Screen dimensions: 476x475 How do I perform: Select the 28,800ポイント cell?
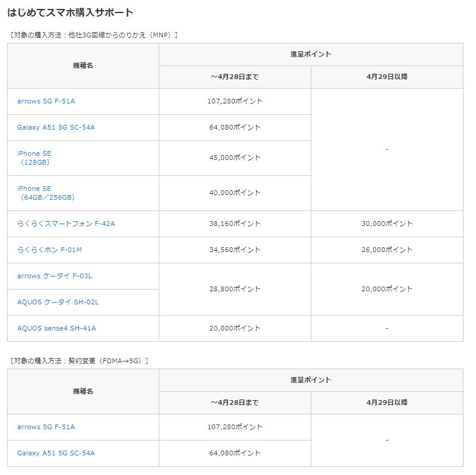tap(235, 289)
